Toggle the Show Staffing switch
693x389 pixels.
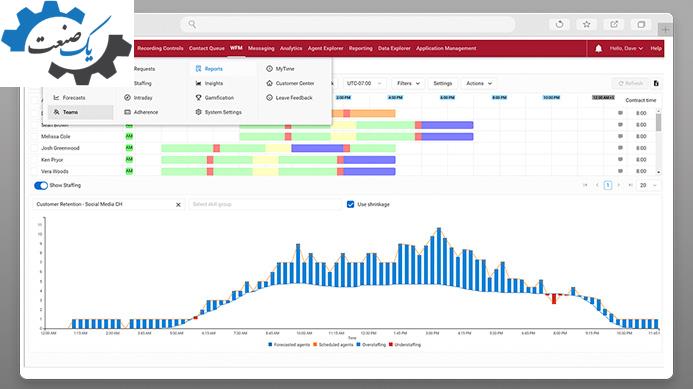pyautogui.click(x=41, y=186)
